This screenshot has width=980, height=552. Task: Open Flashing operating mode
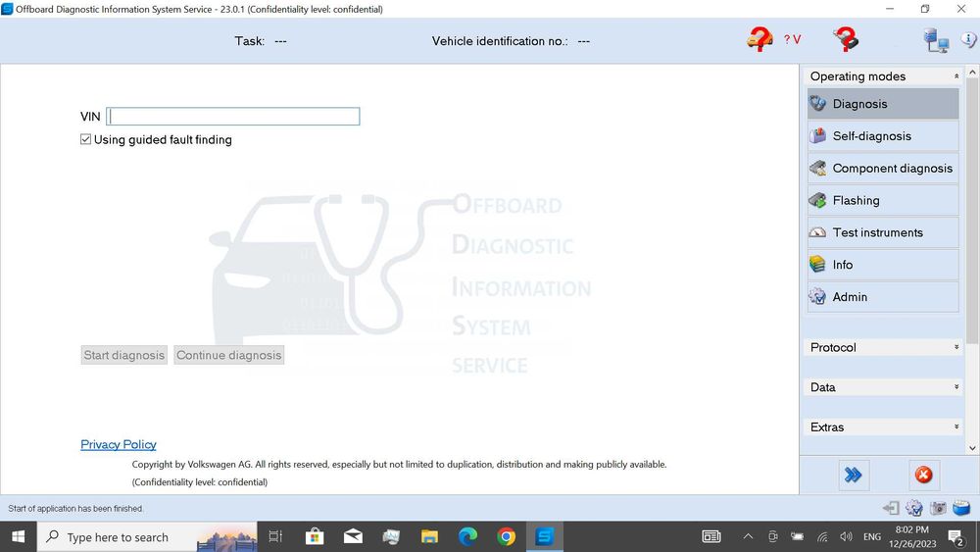883,201
